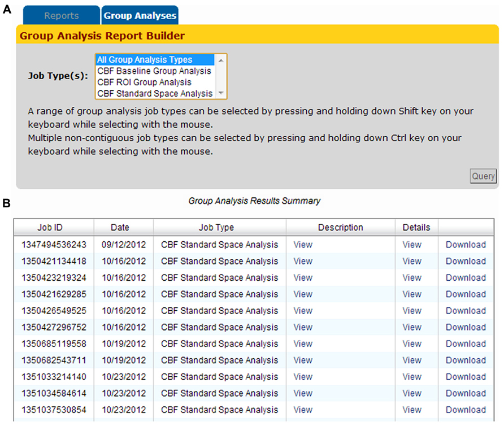Viewport: 504px width, 426px height.
Task: Click job type cell in row 1351033214140
Action: (220, 376)
